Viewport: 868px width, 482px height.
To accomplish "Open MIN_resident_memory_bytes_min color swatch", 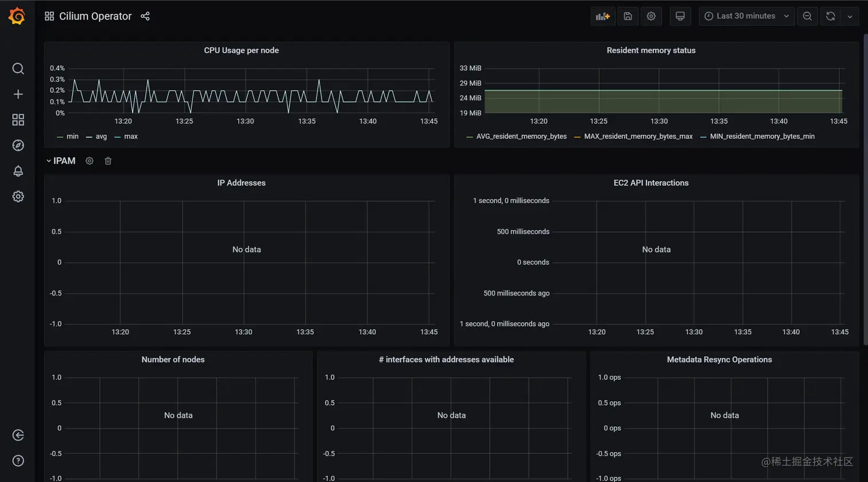I will click(703, 137).
